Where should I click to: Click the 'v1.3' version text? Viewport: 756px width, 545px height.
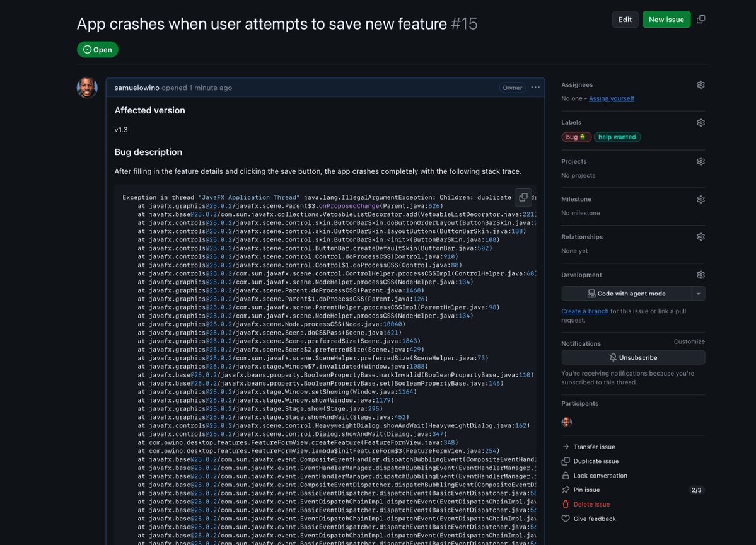coord(121,130)
